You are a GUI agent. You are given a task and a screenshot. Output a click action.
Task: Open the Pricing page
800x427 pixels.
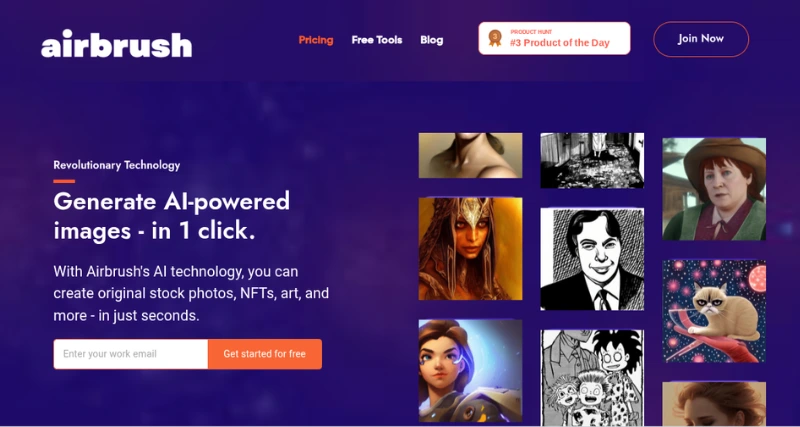click(316, 40)
